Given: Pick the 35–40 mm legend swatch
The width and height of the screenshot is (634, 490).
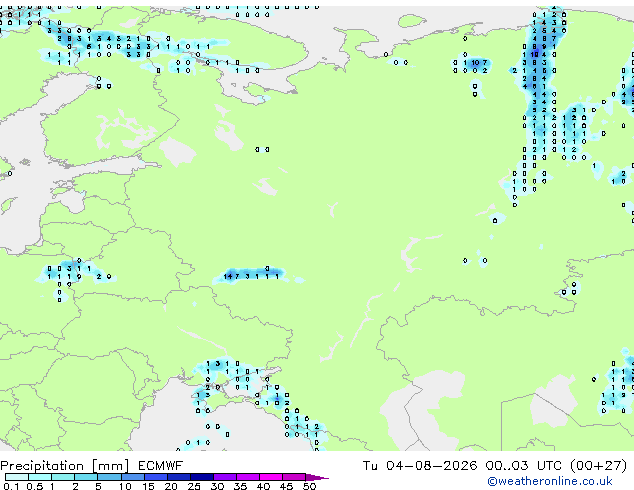Looking at the screenshot, I should pyautogui.click(x=248, y=477).
